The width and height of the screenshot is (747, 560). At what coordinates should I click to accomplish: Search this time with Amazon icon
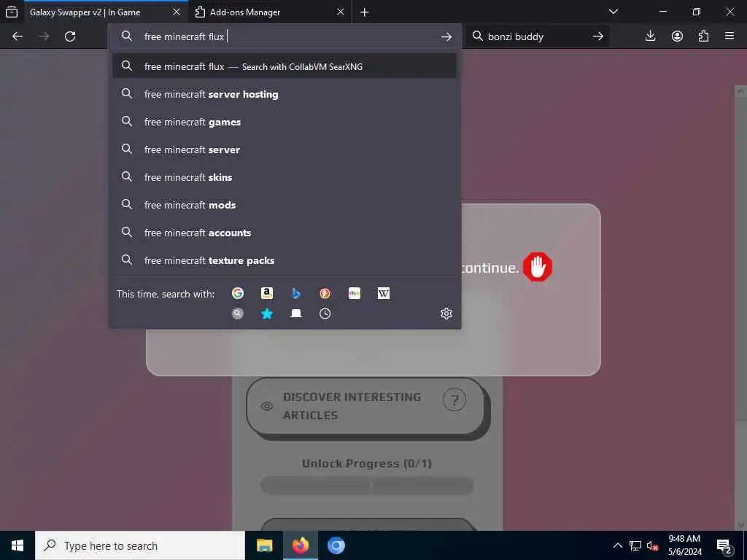pyautogui.click(x=267, y=293)
